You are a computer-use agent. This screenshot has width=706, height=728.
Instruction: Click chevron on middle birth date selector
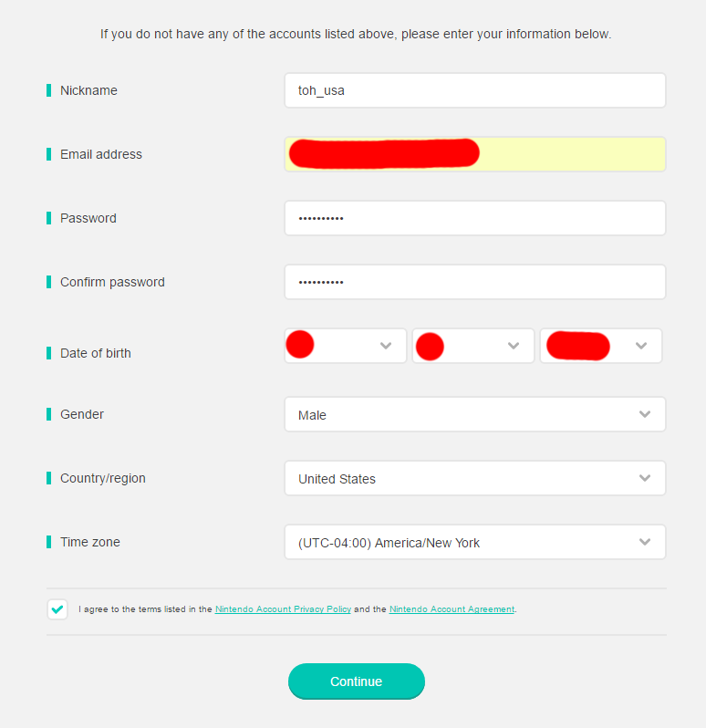coord(514,346)
